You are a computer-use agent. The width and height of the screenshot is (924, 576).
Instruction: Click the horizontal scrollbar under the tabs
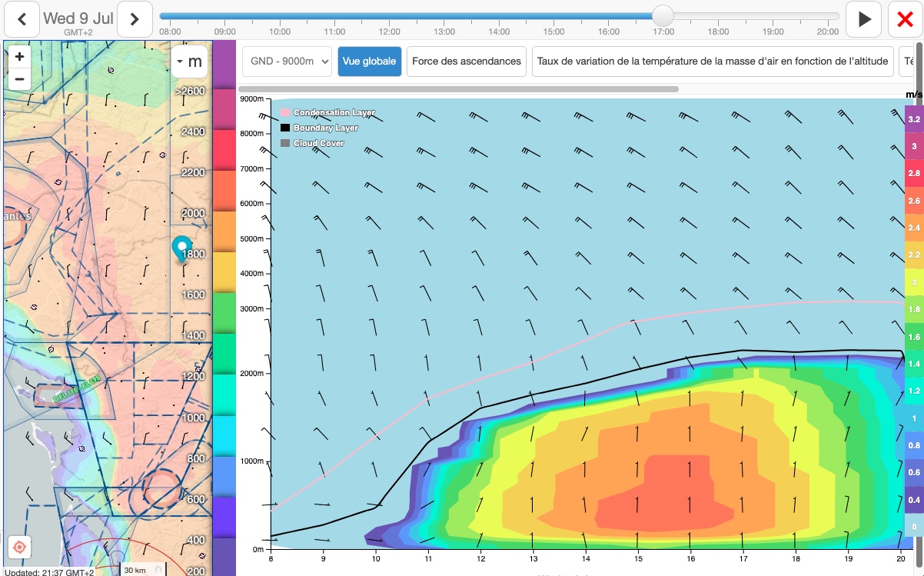(x=461, y=89)
